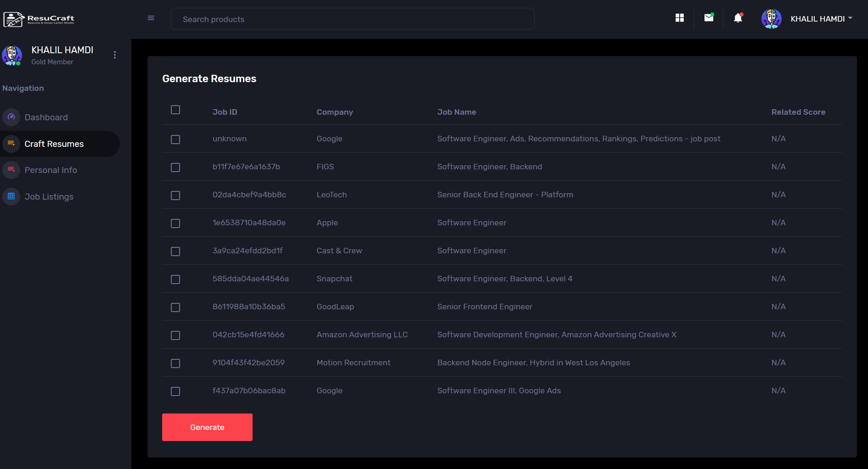Click Software Engineer III, Google Ads
Screen dimensions: 868x469
[499, 391]
